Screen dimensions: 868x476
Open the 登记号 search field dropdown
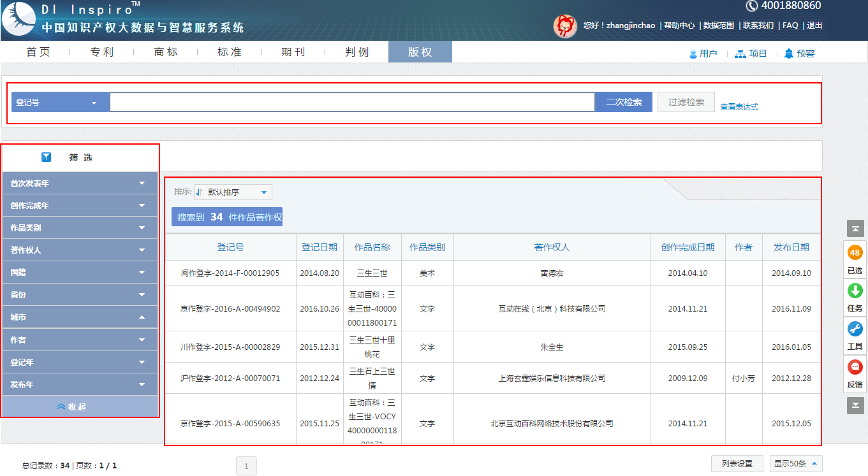pos(61,102)
